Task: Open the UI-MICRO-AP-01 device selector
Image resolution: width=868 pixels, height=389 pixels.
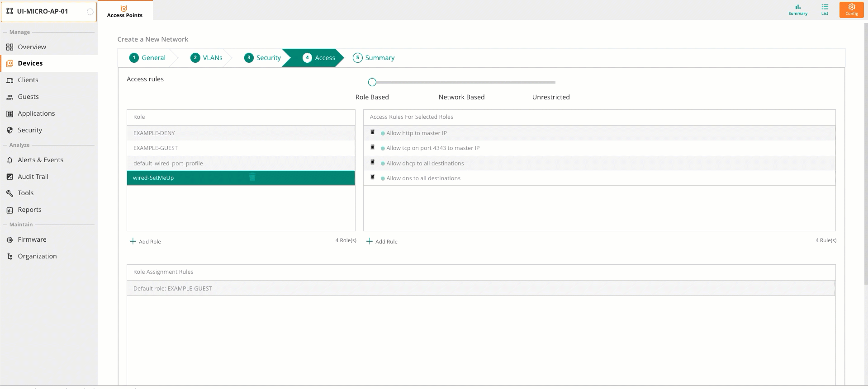Action: tap(49, 11)
